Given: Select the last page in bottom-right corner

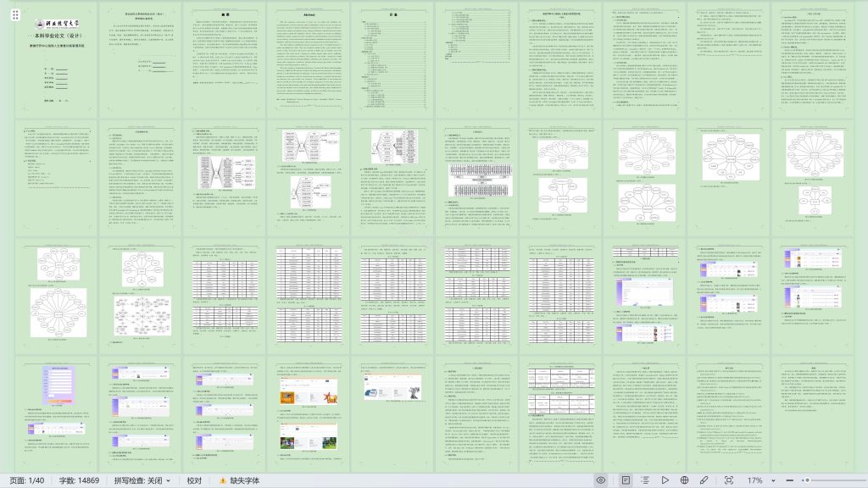Looking at the screenshot, I should (x=813, y=413).
